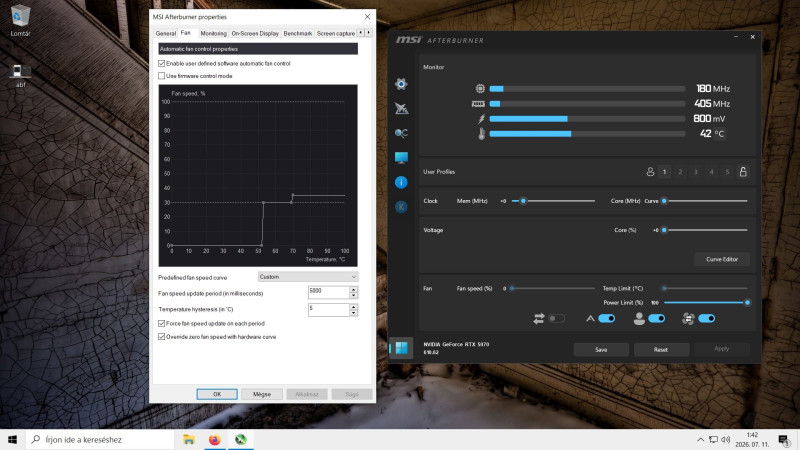Turn off the auto fan 'A' toggle switch

coord(607,319)
